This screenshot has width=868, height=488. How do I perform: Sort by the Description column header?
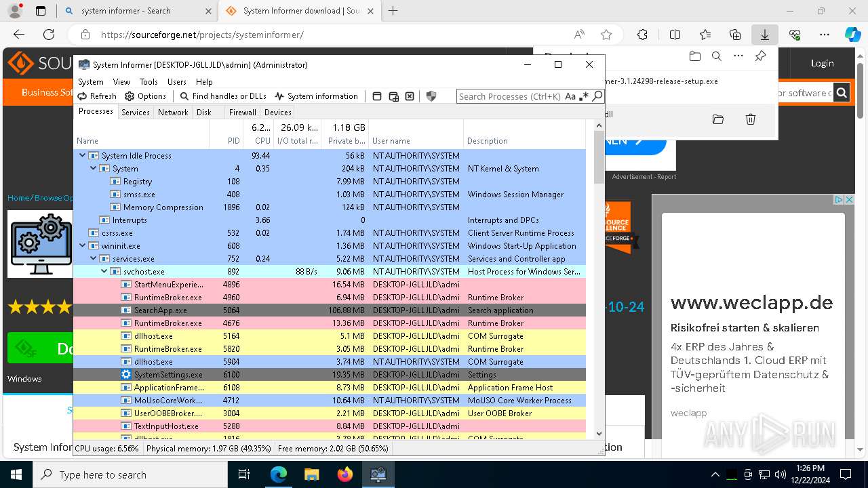(x=524, y=134)
